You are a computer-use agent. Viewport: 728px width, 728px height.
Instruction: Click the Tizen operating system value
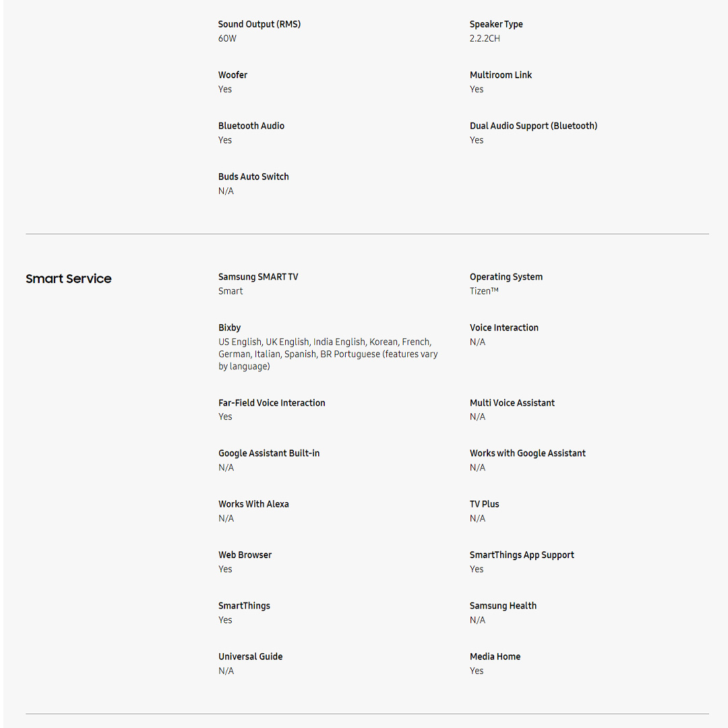coord(484,291)
